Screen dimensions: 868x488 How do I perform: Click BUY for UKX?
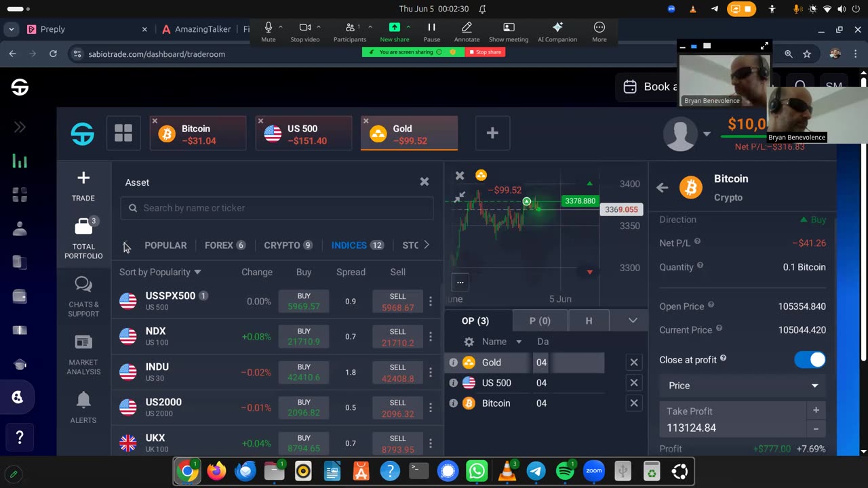[304, 443]
